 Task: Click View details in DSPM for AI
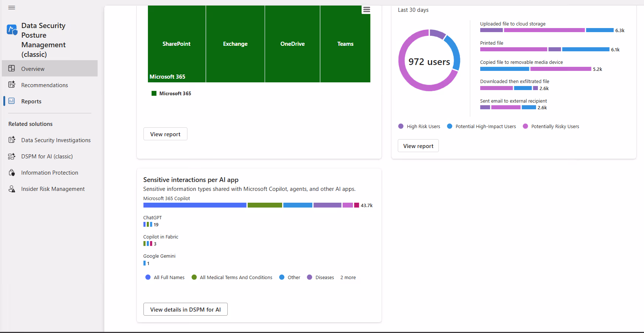[x=185, y=309]
